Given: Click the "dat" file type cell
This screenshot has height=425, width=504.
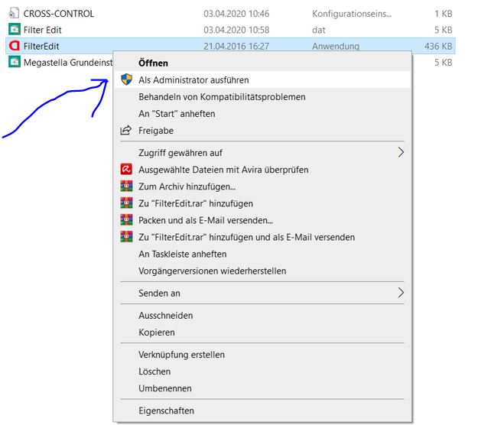Looking at the screenshot, I should (318, 30).
